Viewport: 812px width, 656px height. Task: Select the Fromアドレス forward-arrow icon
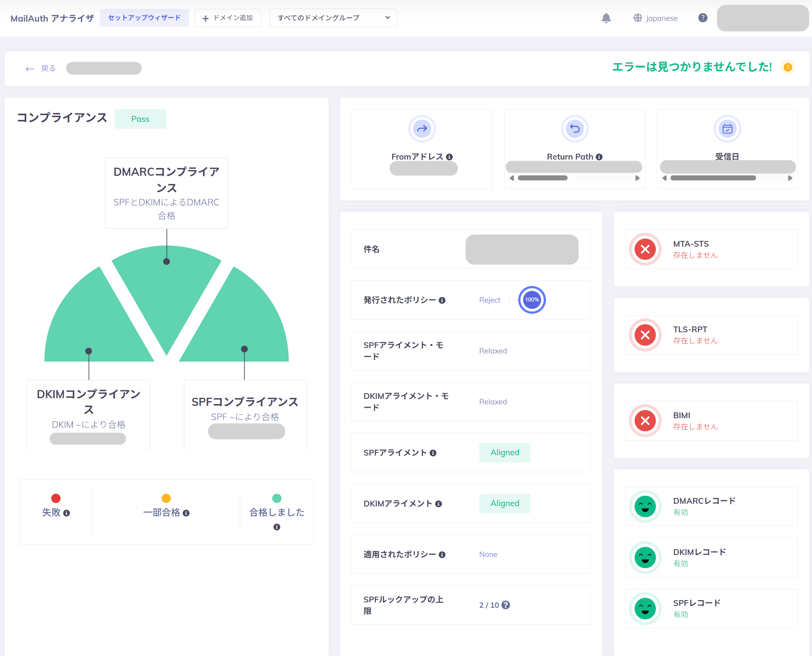coord(422,129)
